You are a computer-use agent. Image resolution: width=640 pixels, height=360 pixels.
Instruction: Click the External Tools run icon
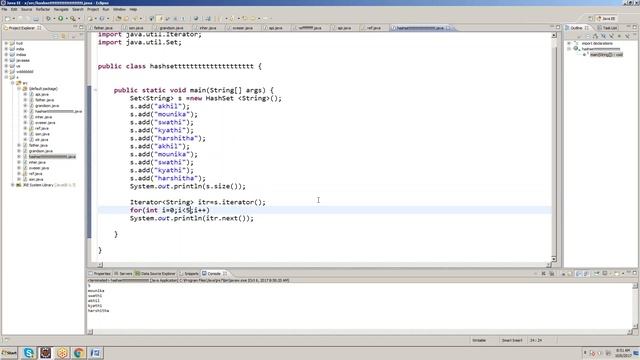tap(73, 18)
